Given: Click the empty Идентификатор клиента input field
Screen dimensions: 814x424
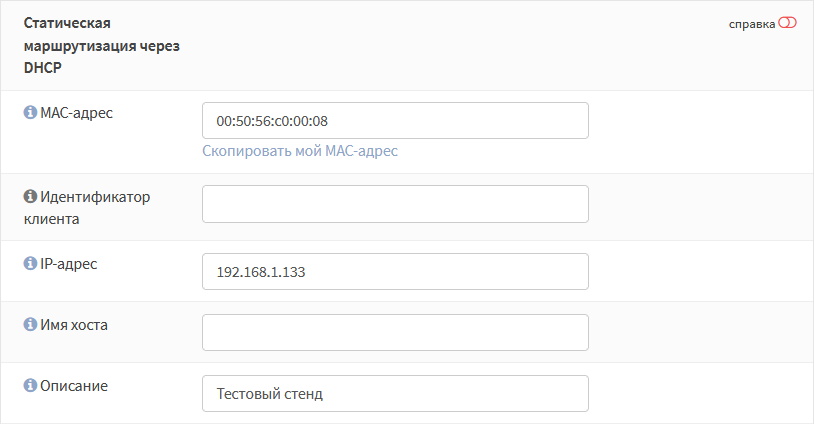Looking at the screenshot, I should (395, 204).
